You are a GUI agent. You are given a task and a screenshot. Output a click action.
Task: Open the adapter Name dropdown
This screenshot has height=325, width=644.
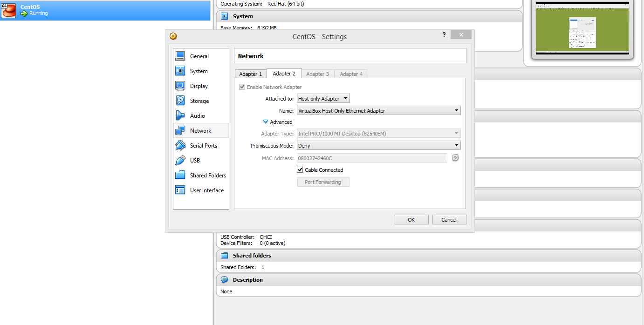click(x=379, y=111)
